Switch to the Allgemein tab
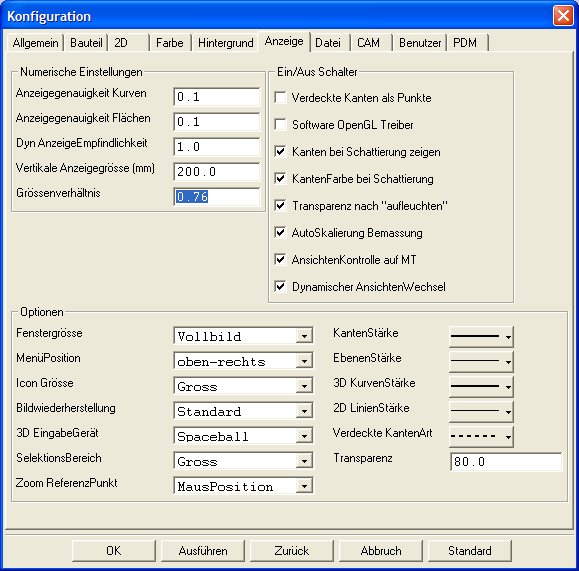Screen dimensions: 579x571 tap(35, 43)
